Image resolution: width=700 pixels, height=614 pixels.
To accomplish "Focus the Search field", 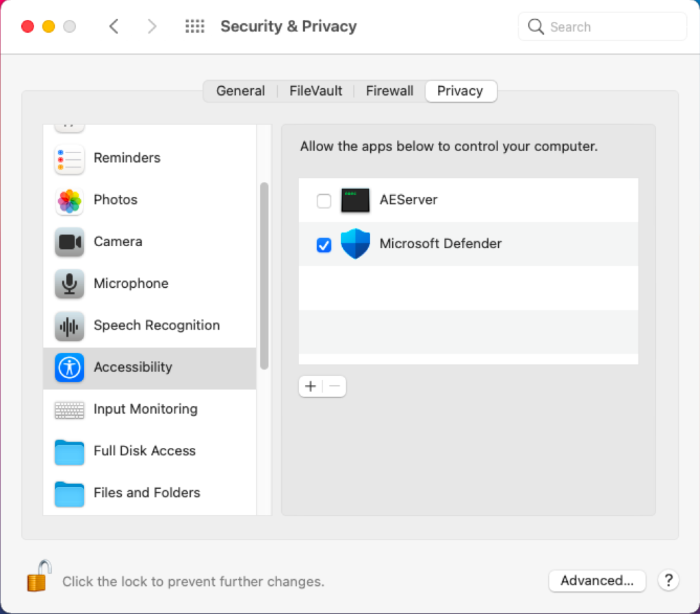I will 601,27.
